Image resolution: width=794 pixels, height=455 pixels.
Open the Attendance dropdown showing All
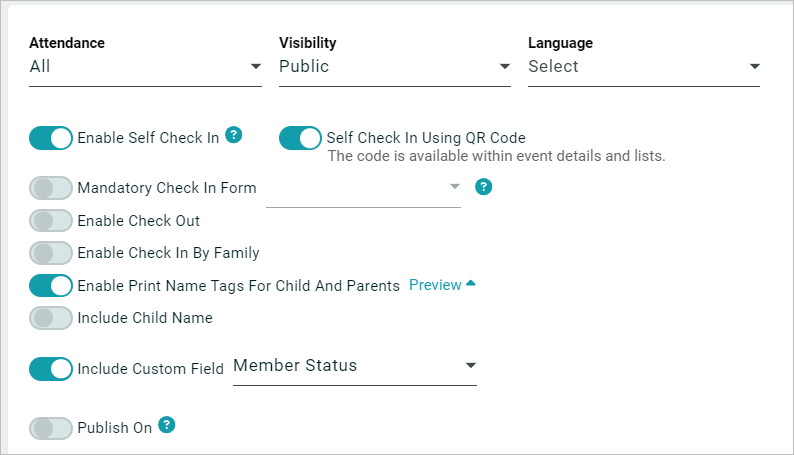pos(145,67)
